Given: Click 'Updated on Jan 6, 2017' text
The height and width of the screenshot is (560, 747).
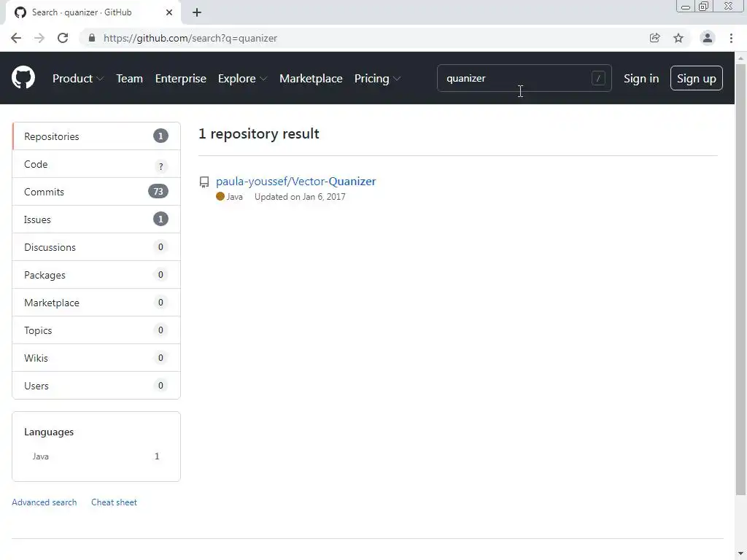Looking at the screenshot, I should (300, 197).
